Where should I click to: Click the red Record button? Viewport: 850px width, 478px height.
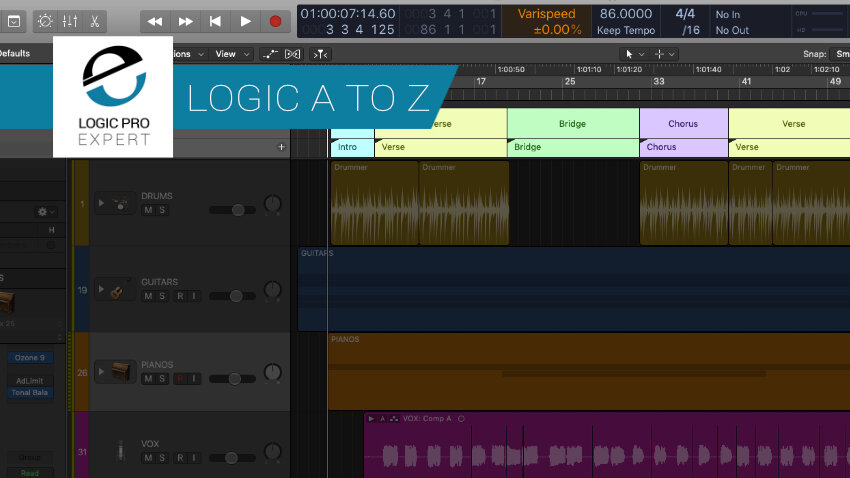pyautogui.click(x=275, y=22)
